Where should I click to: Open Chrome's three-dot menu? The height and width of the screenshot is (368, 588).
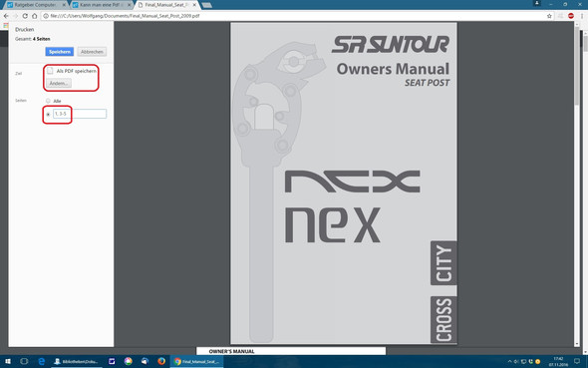tap(582, 16)
